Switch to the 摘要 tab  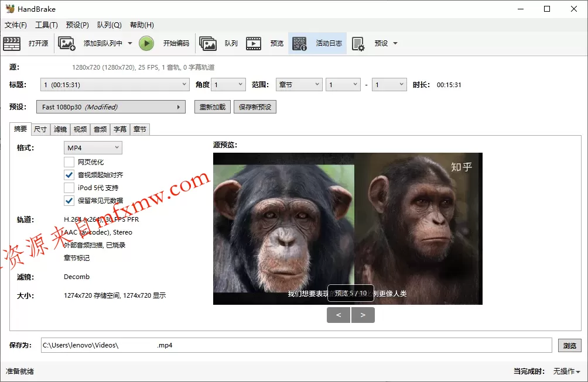[x=20, y=129]
